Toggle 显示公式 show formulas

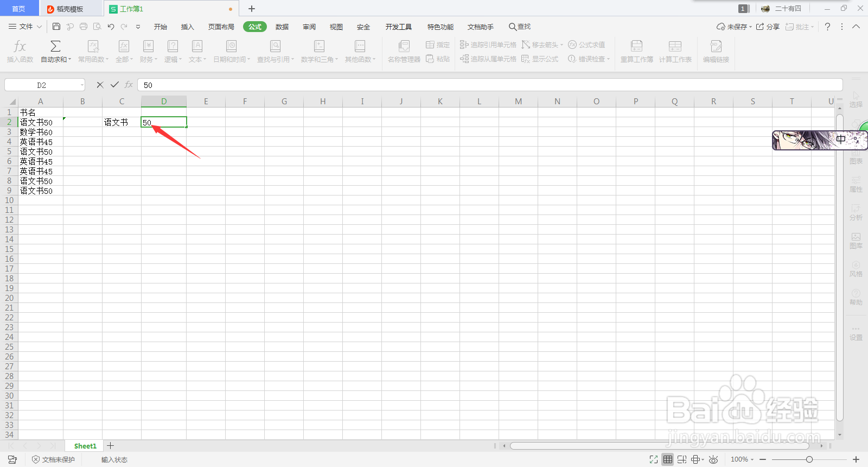pyautogui.click(x=540, y=59)
